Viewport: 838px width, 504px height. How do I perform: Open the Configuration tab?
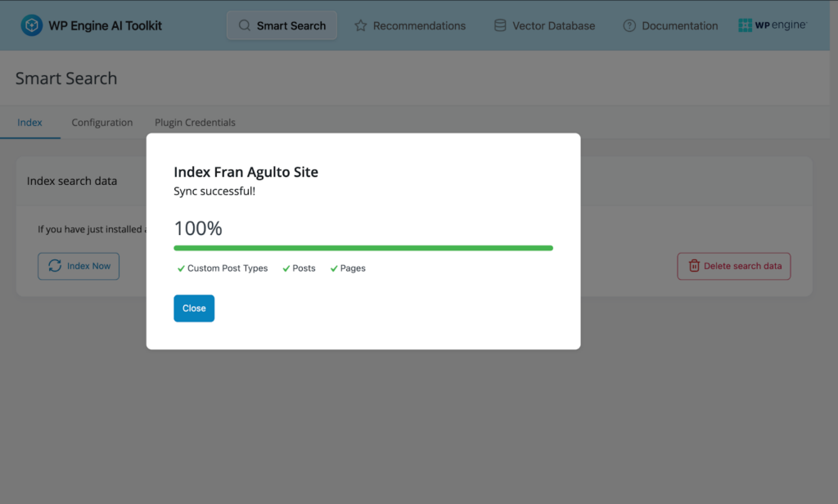101,123
